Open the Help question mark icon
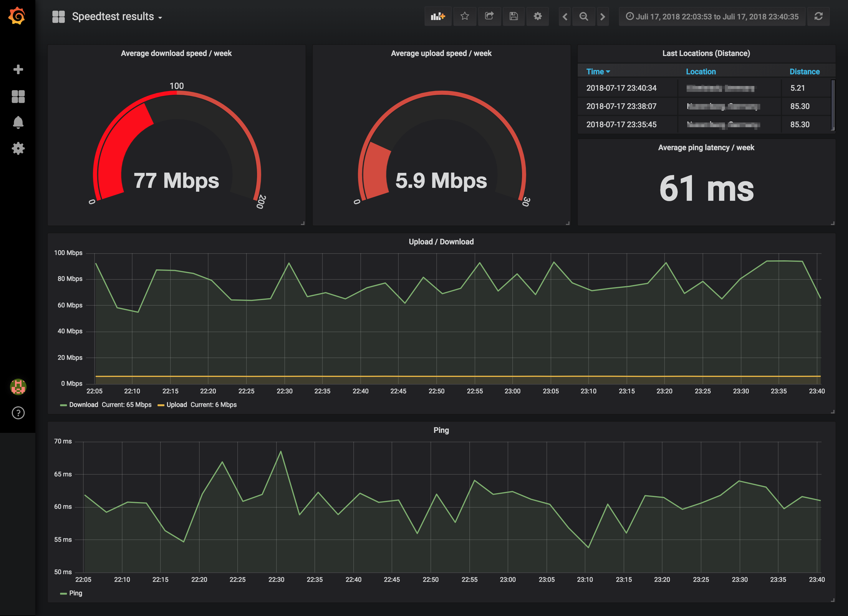The image size is (848, 616). click(x=18, y=413)
